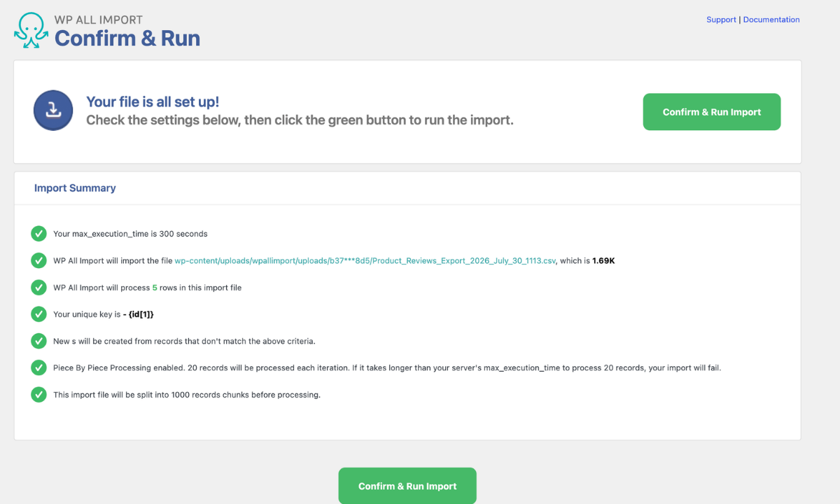
Task: Click the '- {id[1]}' unique key value
Action: tap(139, 314)
